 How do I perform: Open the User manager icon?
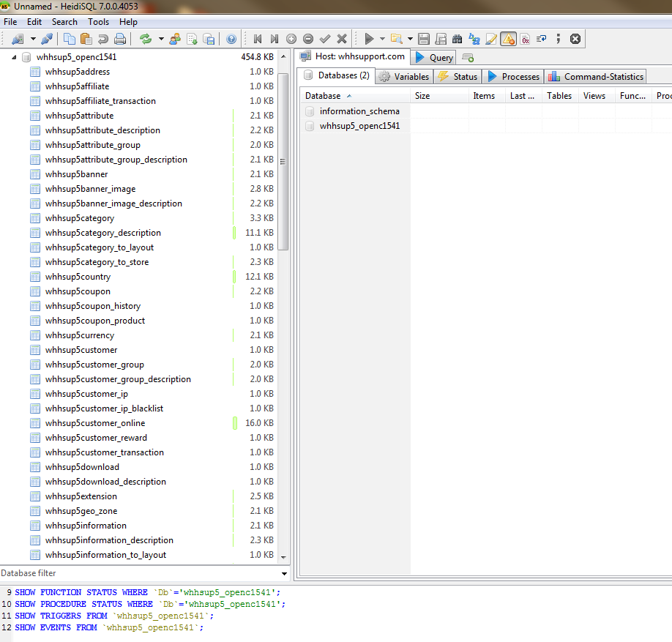coord(175,39)
